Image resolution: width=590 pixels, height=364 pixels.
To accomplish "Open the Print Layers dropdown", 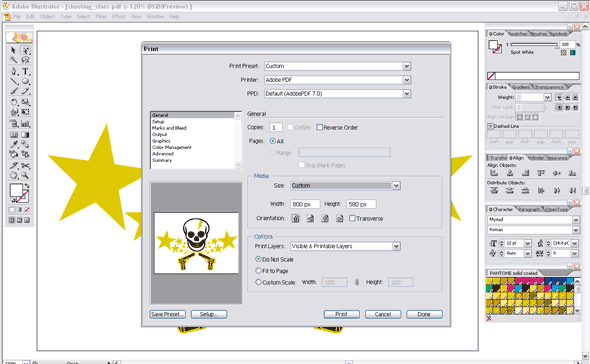I will (x=396, y=246).
